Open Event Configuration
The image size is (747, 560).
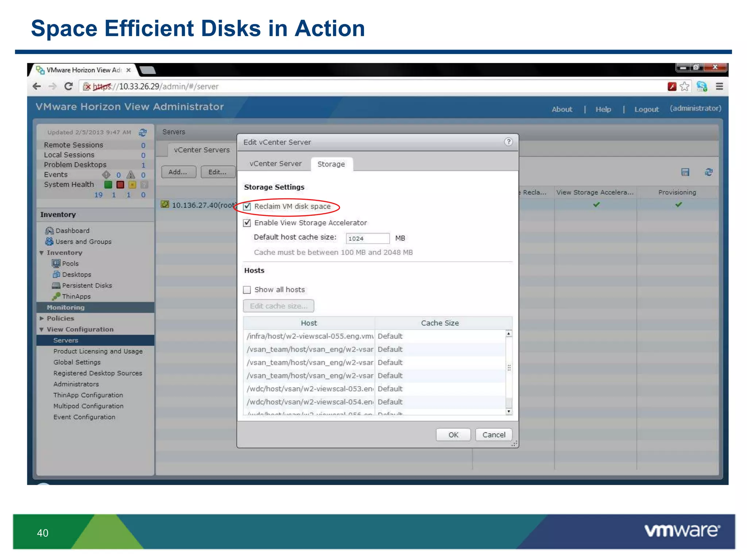[84, 417]
